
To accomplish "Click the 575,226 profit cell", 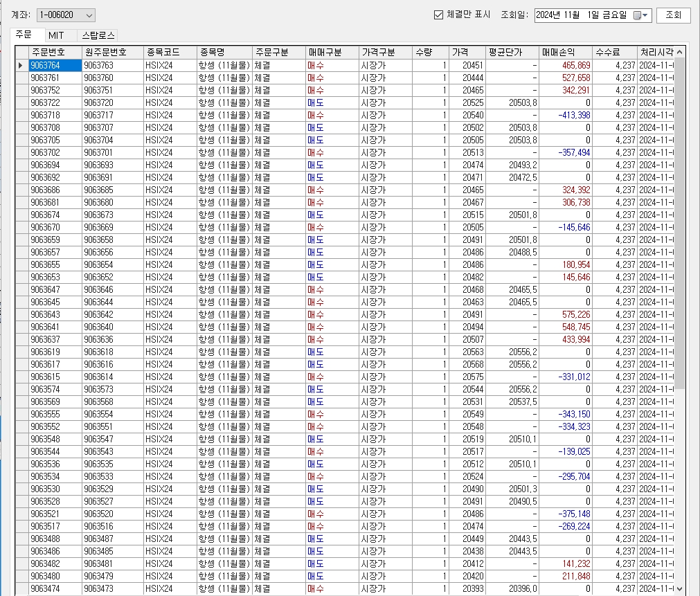I will [x=566, y=314].
